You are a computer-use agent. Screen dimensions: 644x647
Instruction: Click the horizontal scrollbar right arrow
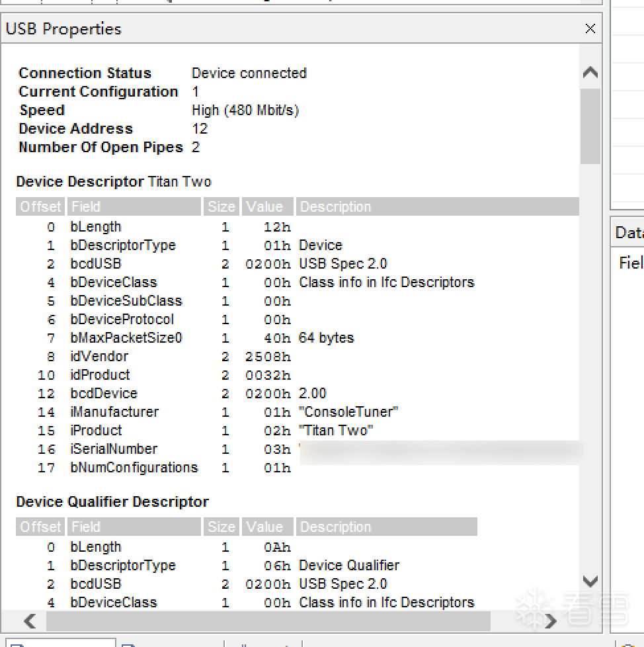click(x=550, y=621)
